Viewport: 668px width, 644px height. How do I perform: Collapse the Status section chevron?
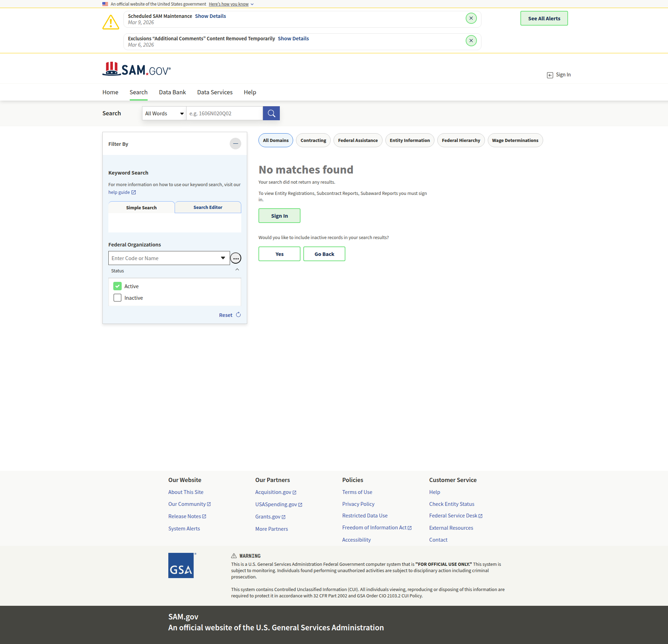pyautogui.click(x=237, y=270)
